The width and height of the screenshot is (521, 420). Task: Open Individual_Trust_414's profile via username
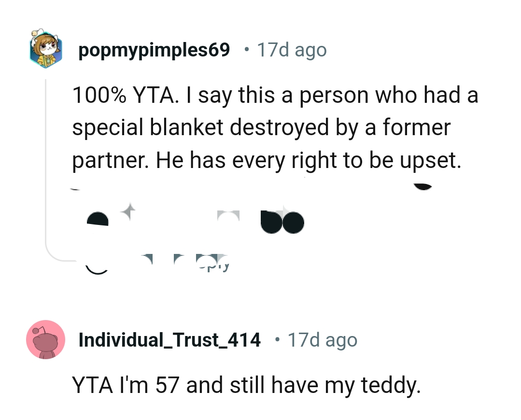pos(170,339)
